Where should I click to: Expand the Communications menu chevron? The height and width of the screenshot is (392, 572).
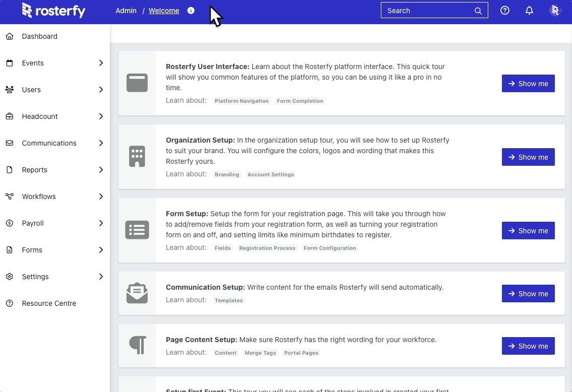coord(101,143)
